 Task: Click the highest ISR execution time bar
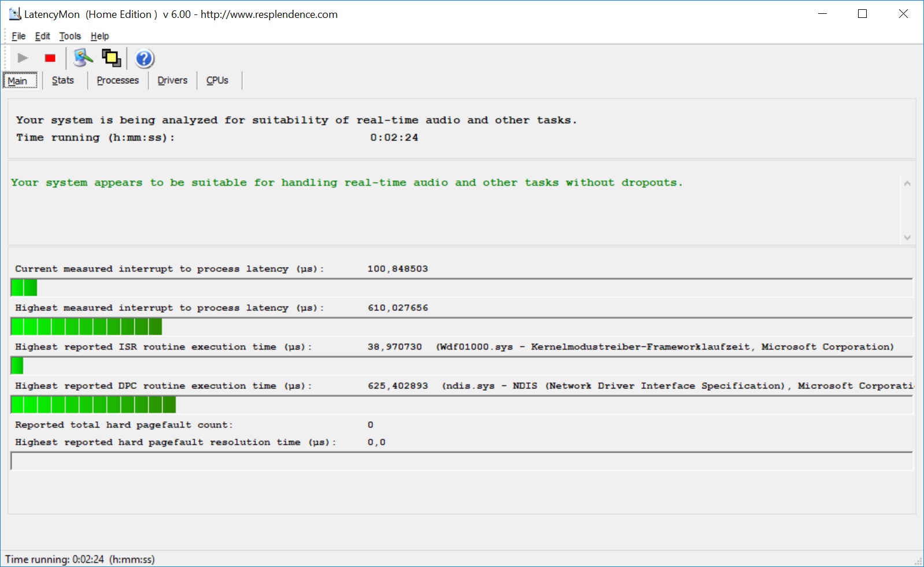tap(461, 365)
